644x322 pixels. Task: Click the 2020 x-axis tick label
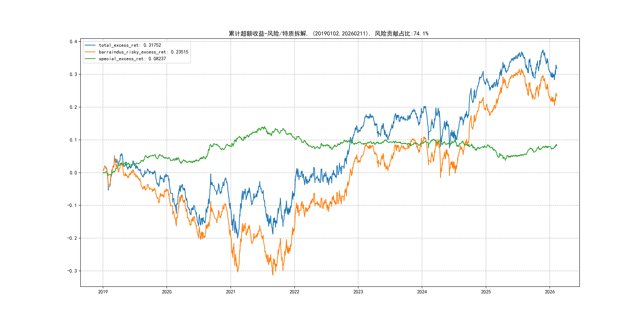(167, 292)
